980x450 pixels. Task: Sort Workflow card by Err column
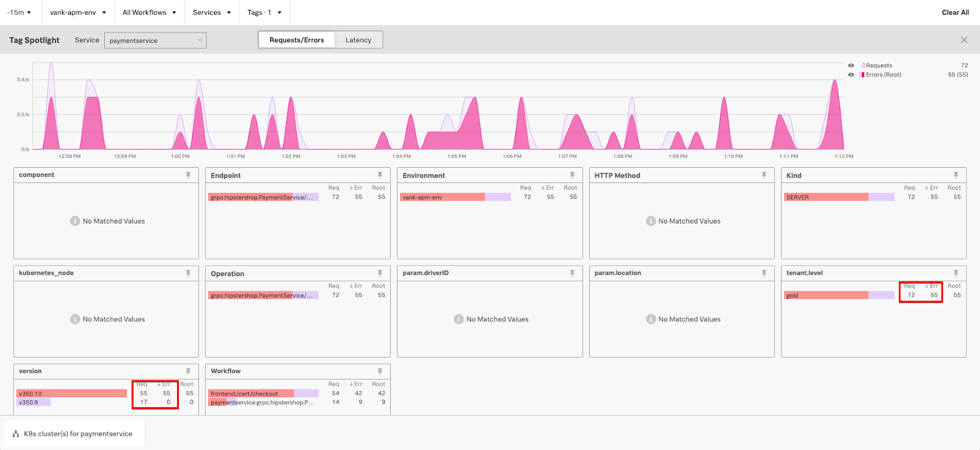[x=356, y=384]
